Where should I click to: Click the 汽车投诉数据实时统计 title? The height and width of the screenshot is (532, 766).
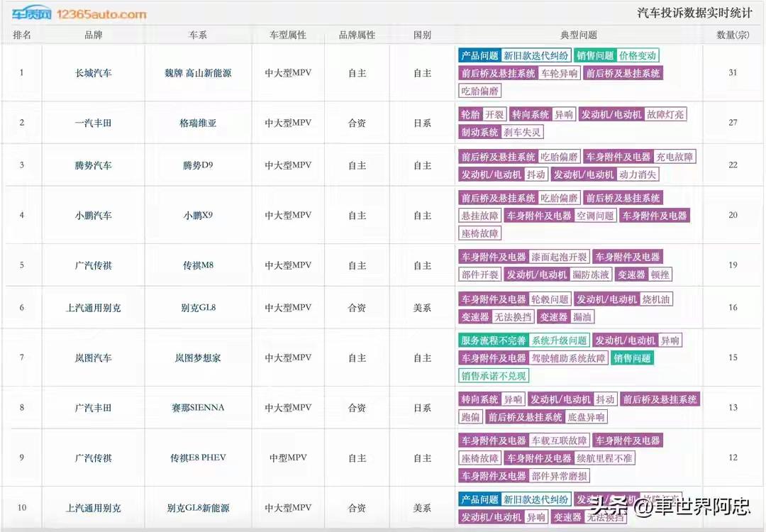pos(694,13)
